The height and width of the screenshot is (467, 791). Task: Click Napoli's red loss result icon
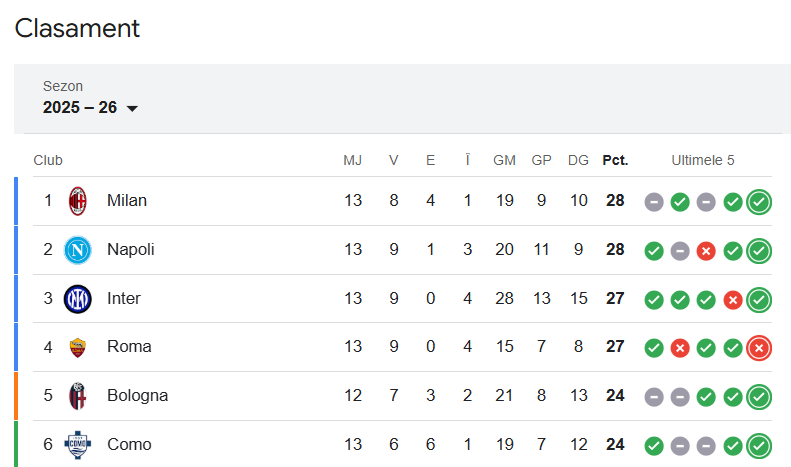[706, 250]
